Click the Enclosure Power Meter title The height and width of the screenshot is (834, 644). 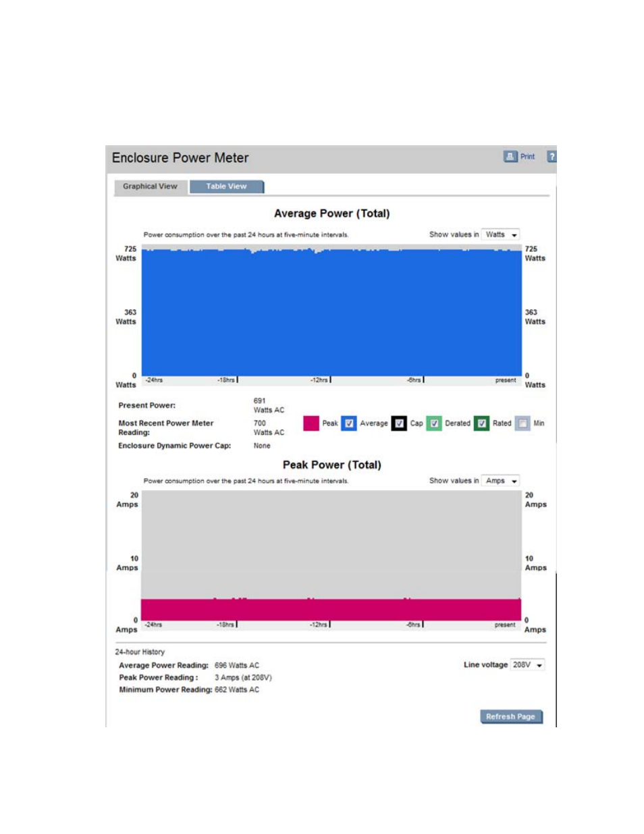coord(180,158)
